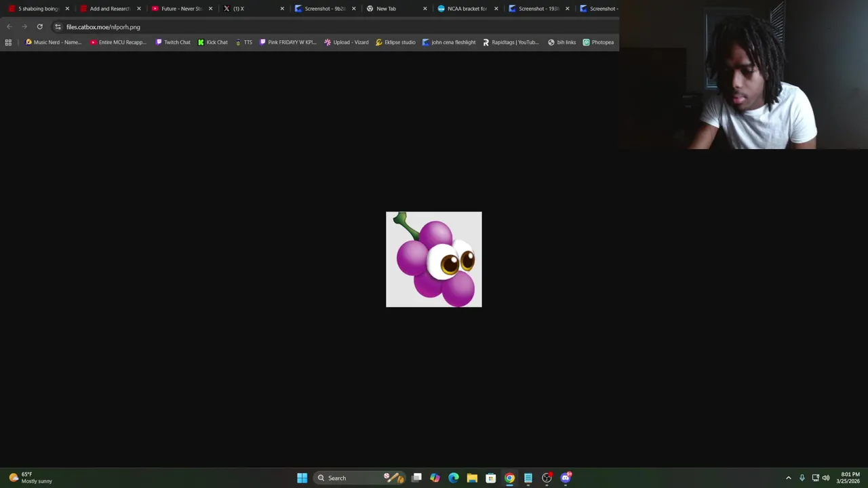Viewport: 868px width, 488px height.
Task: Open bih links bookmark folder
Action: [561, 42]
